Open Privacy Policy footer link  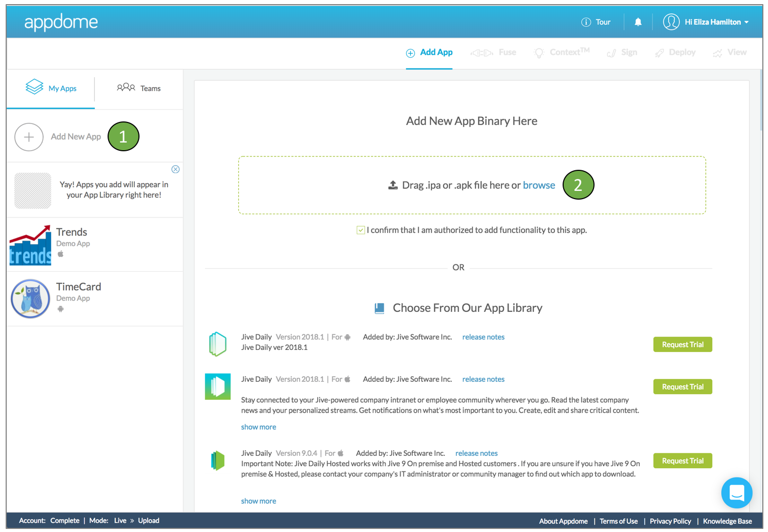click(670, 521)
